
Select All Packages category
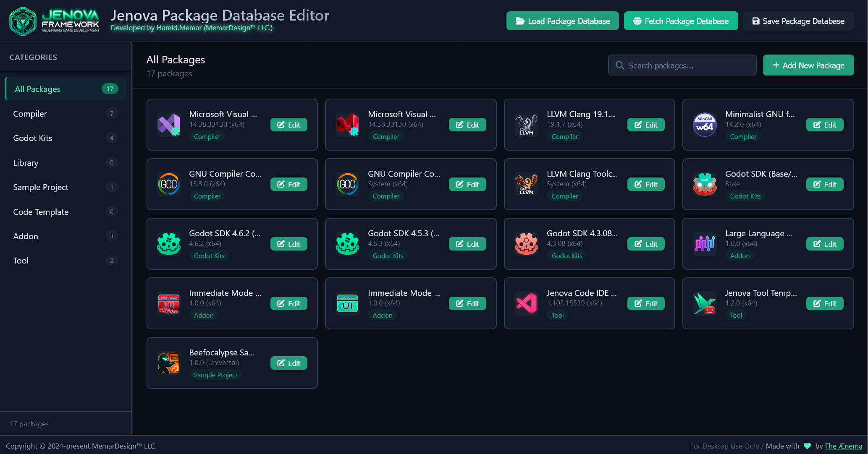click(x=66, y=89)
